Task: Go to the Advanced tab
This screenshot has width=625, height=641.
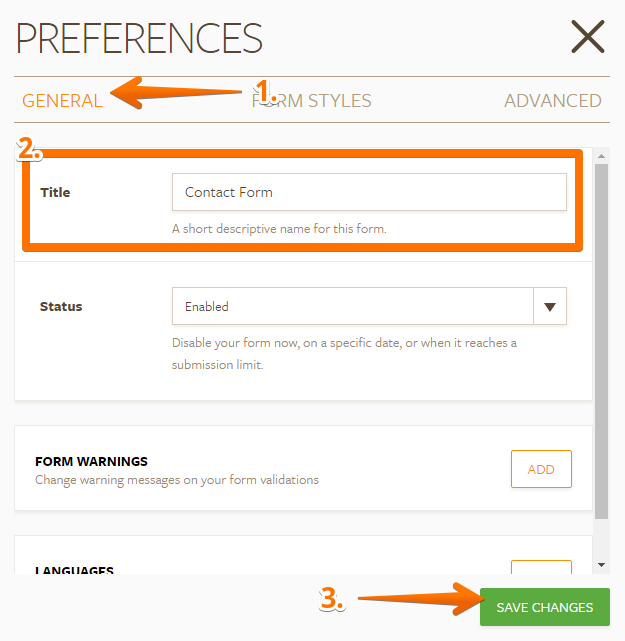Action: coord(552,100)
